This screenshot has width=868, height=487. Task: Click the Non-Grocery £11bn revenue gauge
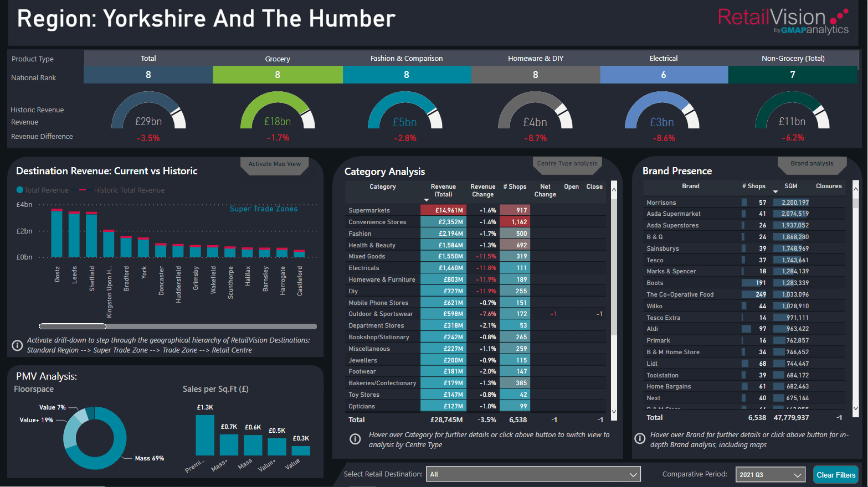click(x=792, y=111)
